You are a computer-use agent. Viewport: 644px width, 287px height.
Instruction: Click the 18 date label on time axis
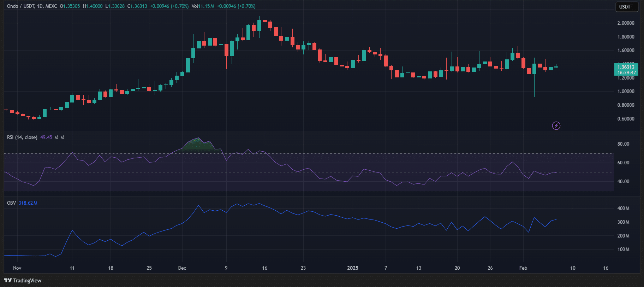[111, 268]
